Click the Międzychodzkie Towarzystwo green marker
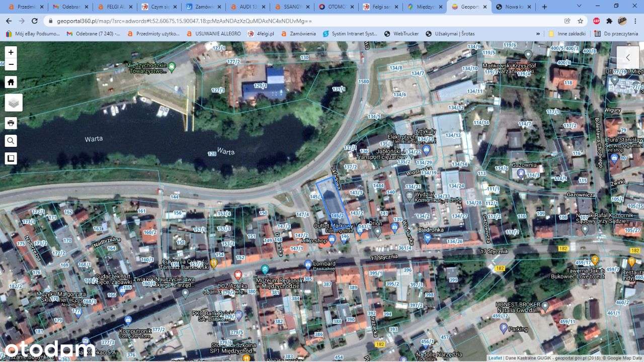Viewport: 644px width, 362px height. (x=172, y=66)
